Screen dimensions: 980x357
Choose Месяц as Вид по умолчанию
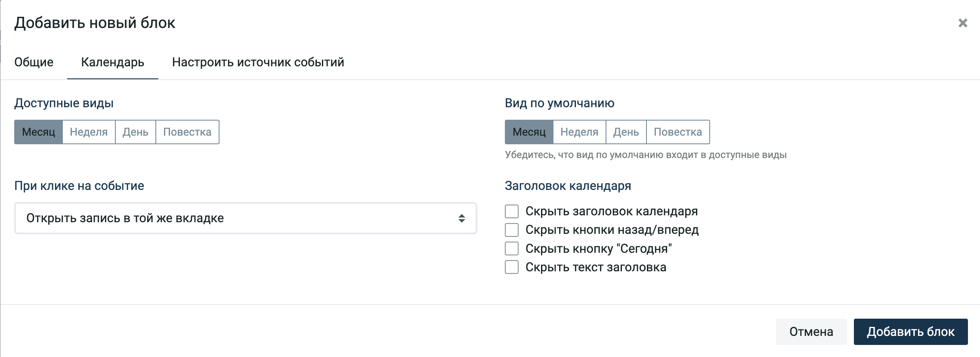coord(529,132)
